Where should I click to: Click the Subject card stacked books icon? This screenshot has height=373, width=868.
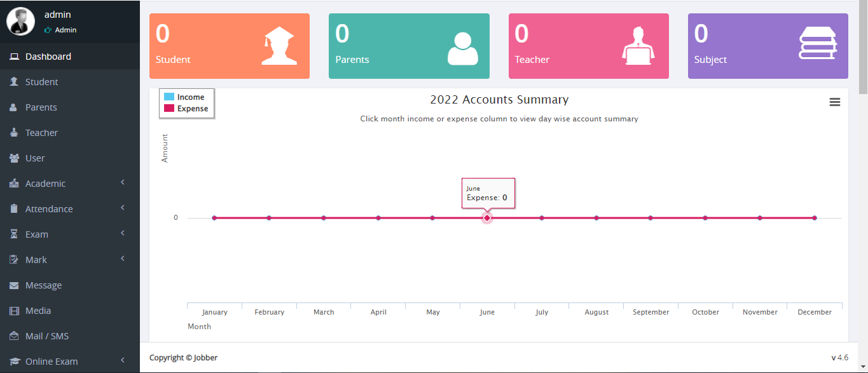pyautogui.click(x=818, y=43)
